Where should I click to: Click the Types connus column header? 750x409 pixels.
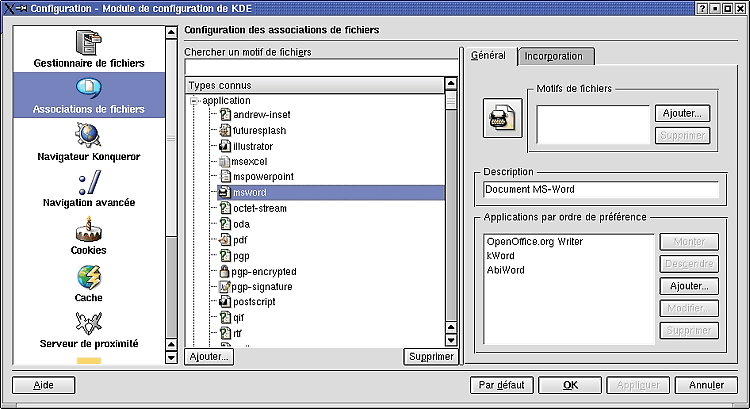315,86
